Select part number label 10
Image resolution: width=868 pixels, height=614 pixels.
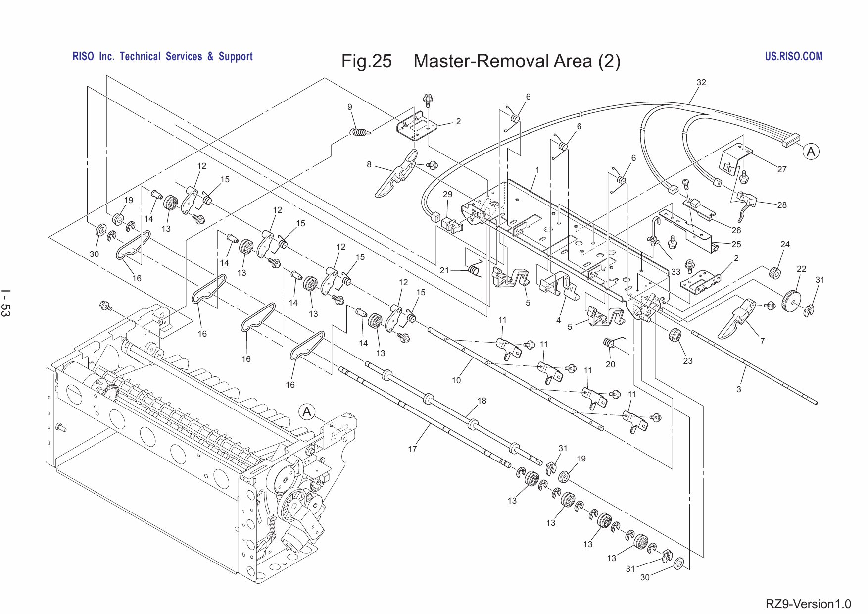[x=456, y=380]
